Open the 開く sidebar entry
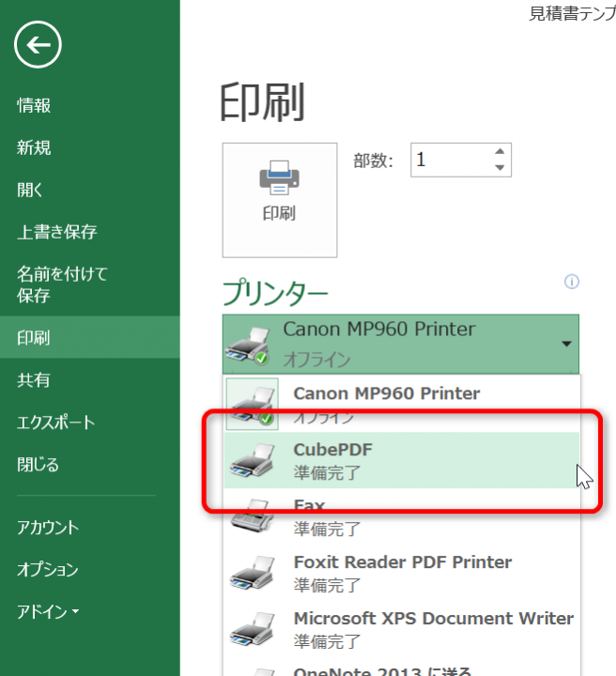Screen dimensions: 616x676 coord(30,190)
